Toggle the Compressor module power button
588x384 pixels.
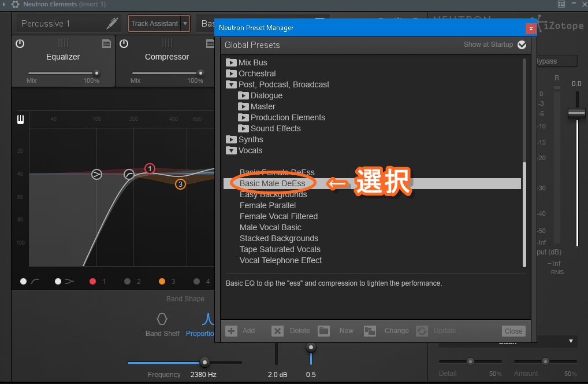tap(124, 44)
